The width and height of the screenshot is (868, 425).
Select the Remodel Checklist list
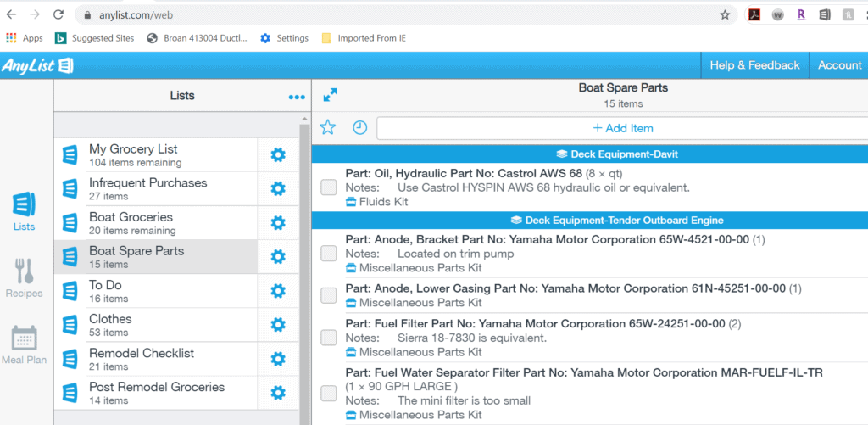pyautogui.click(x=158, y=359)
